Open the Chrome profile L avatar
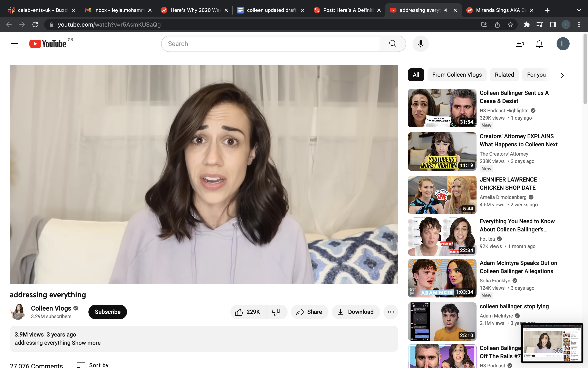This screenshot has width=588, height=368. pos(566,25)
